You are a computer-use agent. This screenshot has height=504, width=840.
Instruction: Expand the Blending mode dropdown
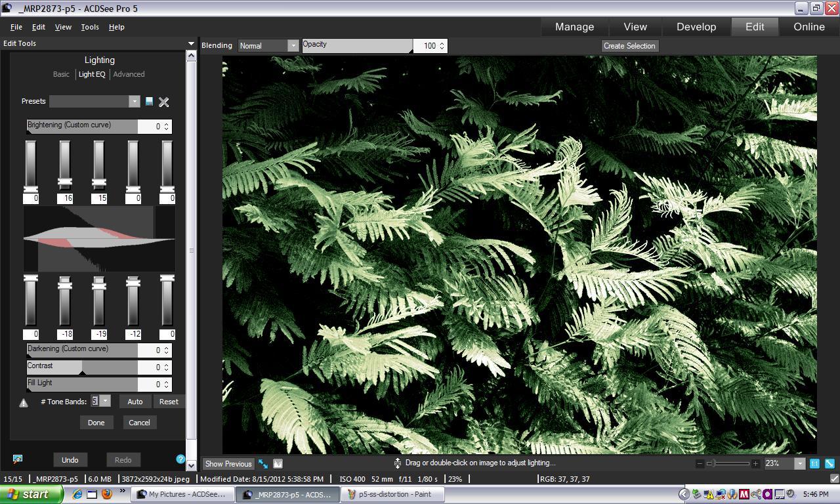click(293, 45)
